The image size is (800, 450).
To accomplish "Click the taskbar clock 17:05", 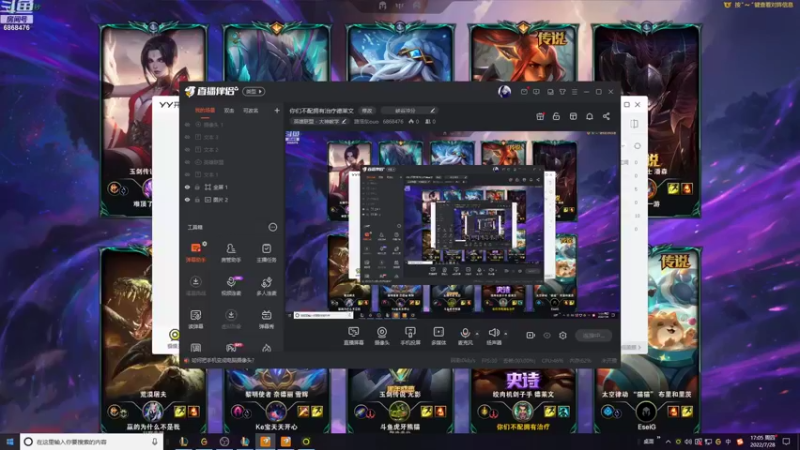I will (763, 442).
